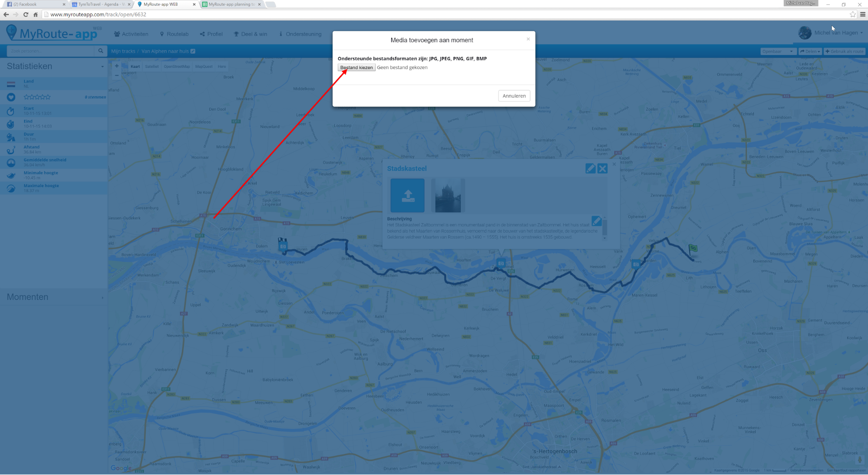Click the delete X icon of Stadskasteel moment
Image resolution: width=868 pixels, height=475 pixels.
point(602,168)
